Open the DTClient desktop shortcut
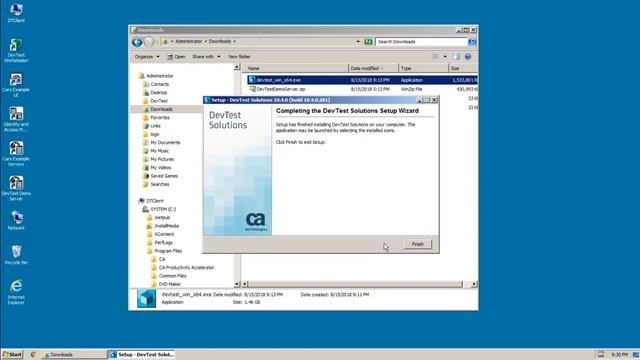Screen dimensions: 640x360 (16, 13)
